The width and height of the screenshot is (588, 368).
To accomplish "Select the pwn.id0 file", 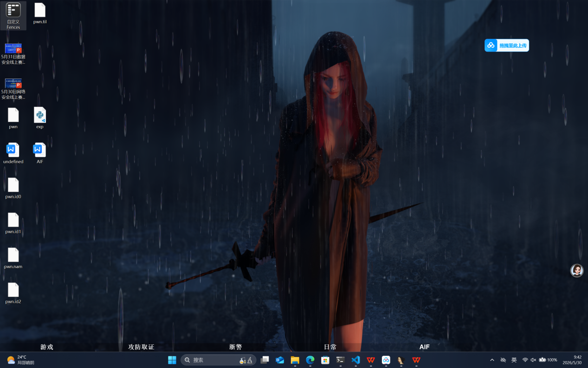I will 13,188.
